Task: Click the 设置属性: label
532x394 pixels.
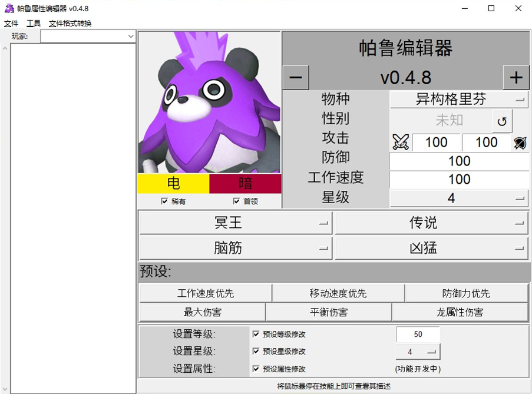Action: 194,369
